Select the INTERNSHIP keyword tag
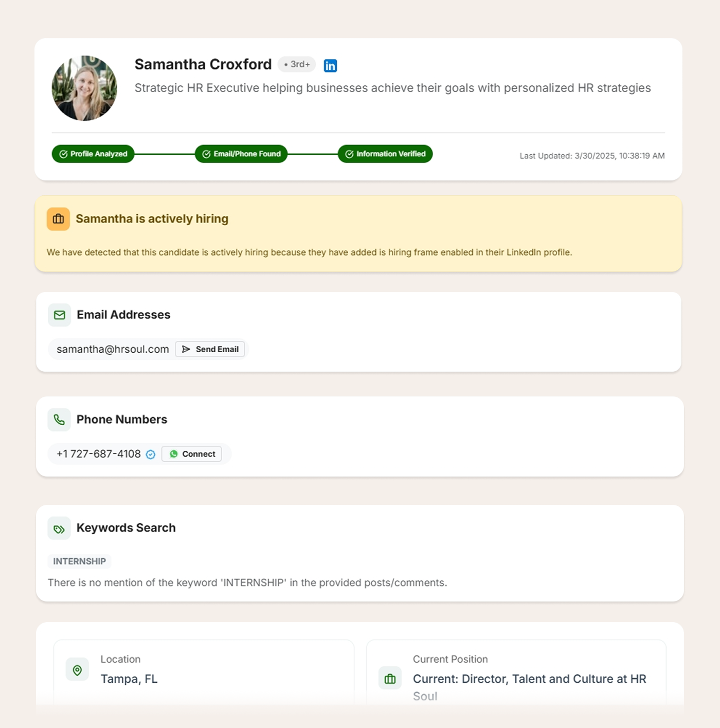The image size is (720, 728). click(x=80, y=561)
